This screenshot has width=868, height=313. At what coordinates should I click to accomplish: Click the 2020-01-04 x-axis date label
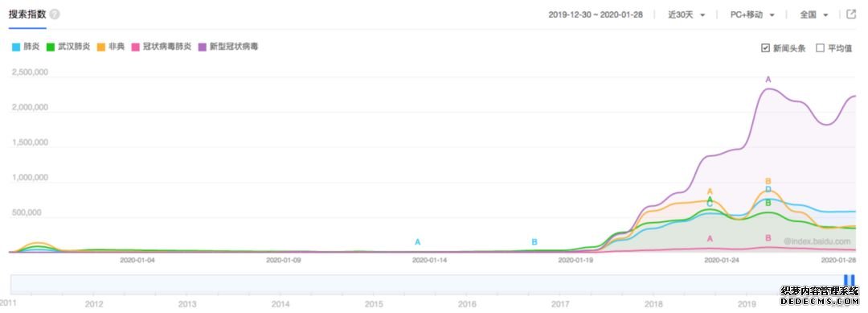[x=138, y=259]
